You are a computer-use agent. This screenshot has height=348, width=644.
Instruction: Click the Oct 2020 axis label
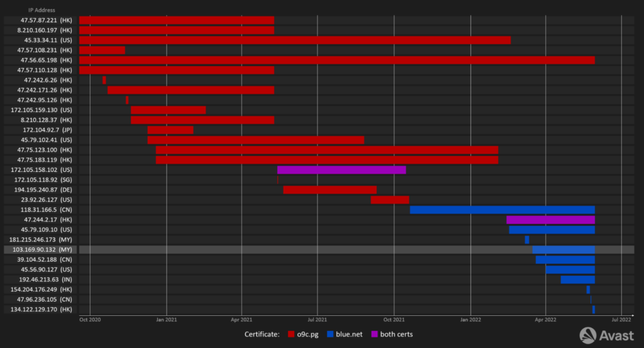coord(90,320)
